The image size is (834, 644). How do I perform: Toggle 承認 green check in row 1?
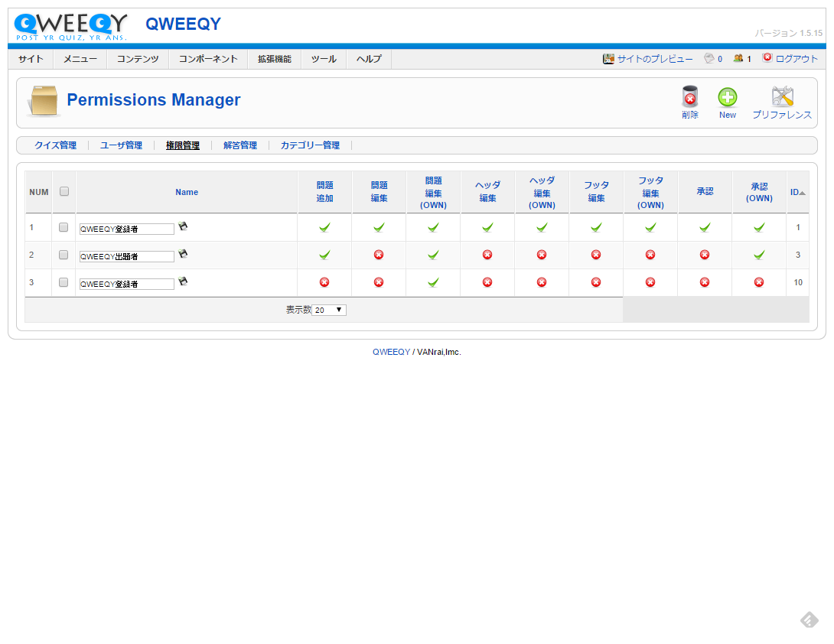[705, 227]
